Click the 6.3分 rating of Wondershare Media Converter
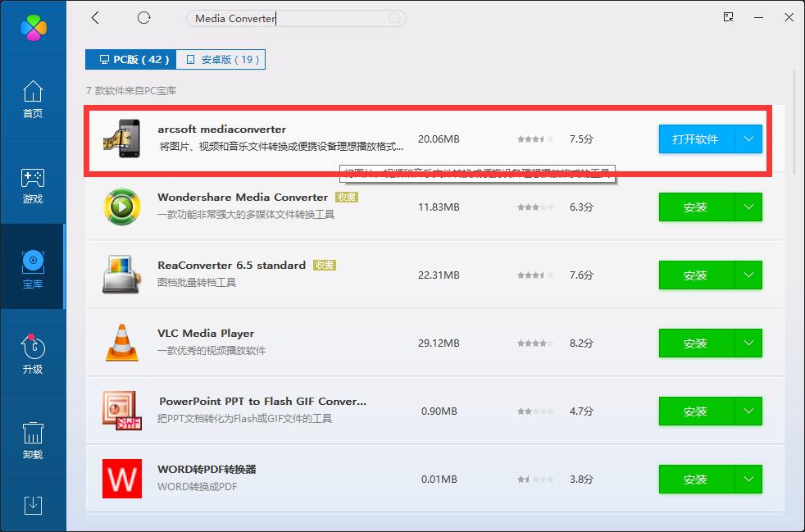 point(581,207)
